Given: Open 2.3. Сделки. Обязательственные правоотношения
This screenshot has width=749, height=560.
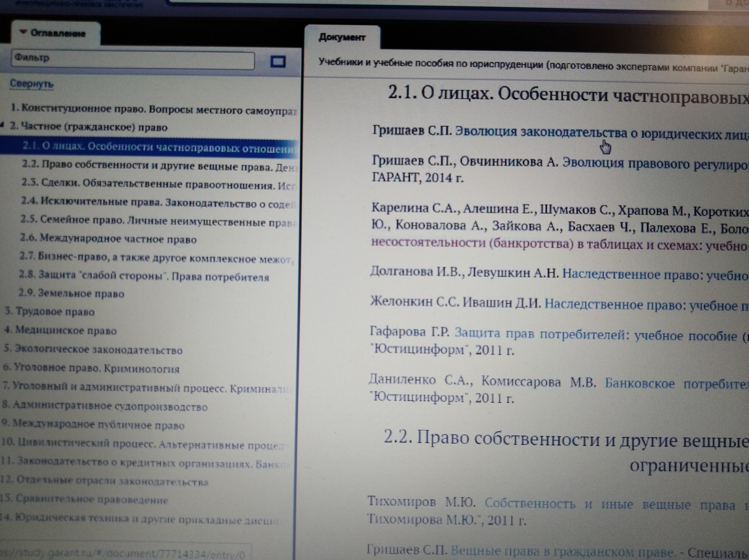Looking at the screenshot, I should tap(158, 183).
